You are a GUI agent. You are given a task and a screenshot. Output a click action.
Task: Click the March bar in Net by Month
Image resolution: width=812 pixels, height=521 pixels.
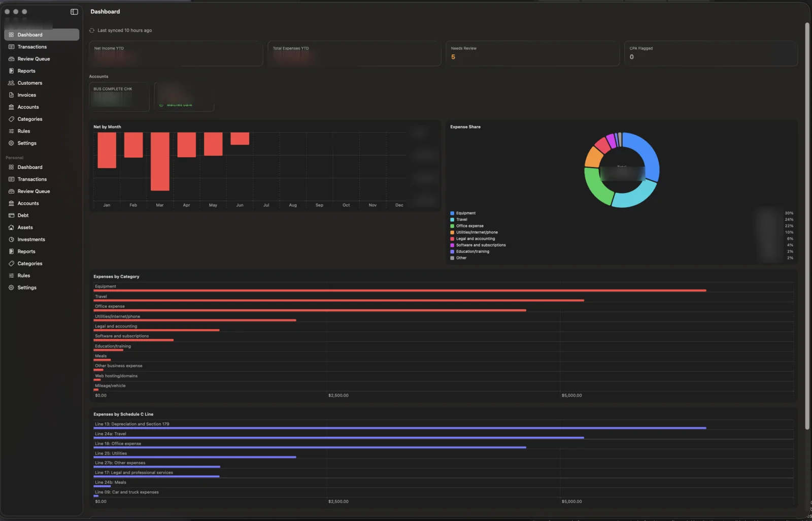click(x=160, y=161)
